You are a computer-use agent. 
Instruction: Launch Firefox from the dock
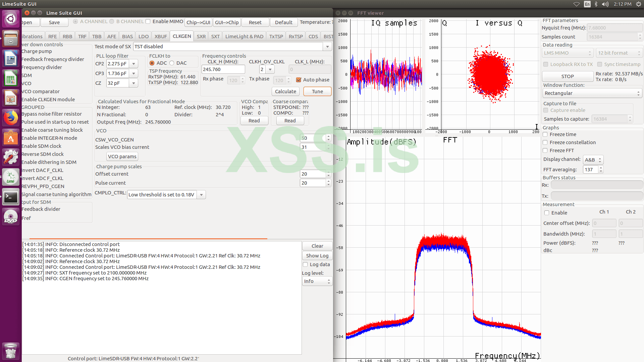coord(11,118)
